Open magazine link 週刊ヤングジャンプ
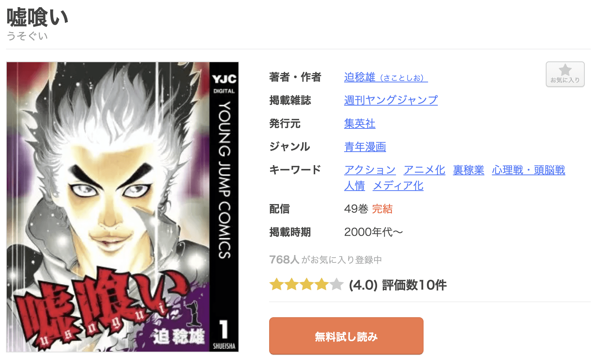The width and height of the screenshot is (593, 364). [x=391, y=100]
